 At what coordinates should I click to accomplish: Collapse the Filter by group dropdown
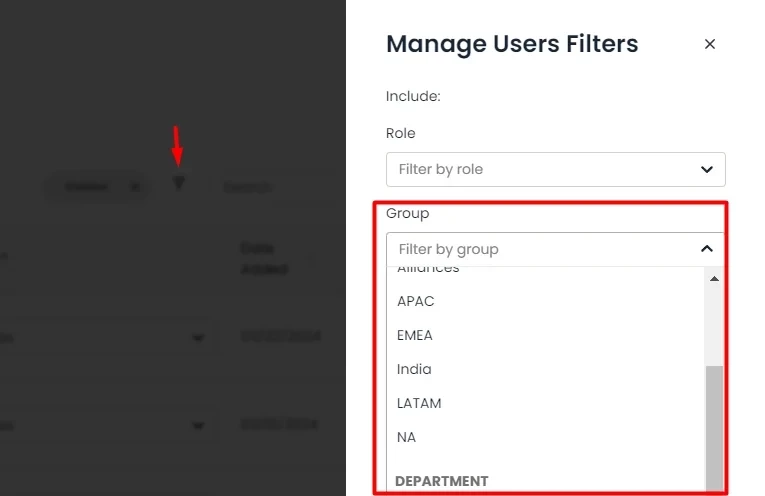click(x=555, y=249)
